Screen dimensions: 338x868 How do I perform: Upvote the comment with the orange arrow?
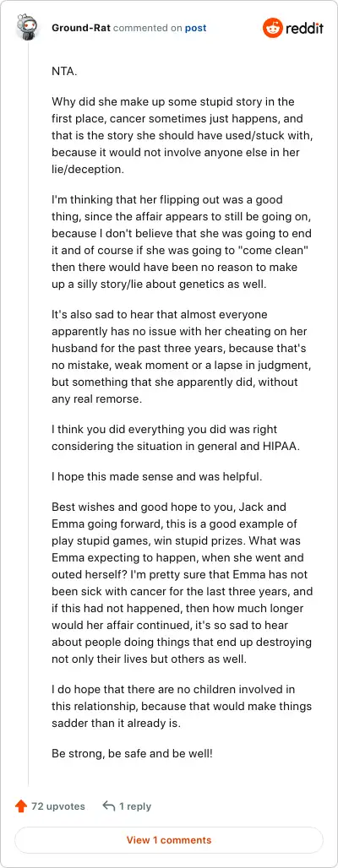point(21,806)
